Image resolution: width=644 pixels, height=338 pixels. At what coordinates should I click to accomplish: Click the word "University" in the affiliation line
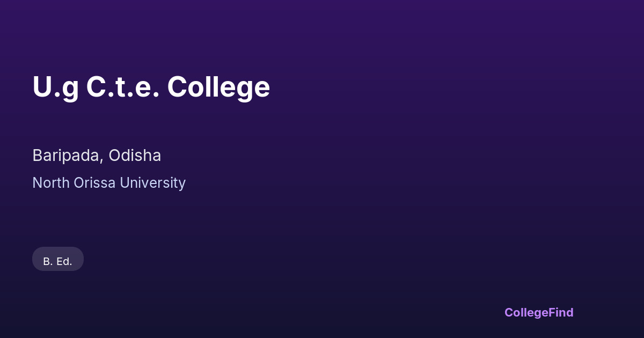(x=152, y=183)
